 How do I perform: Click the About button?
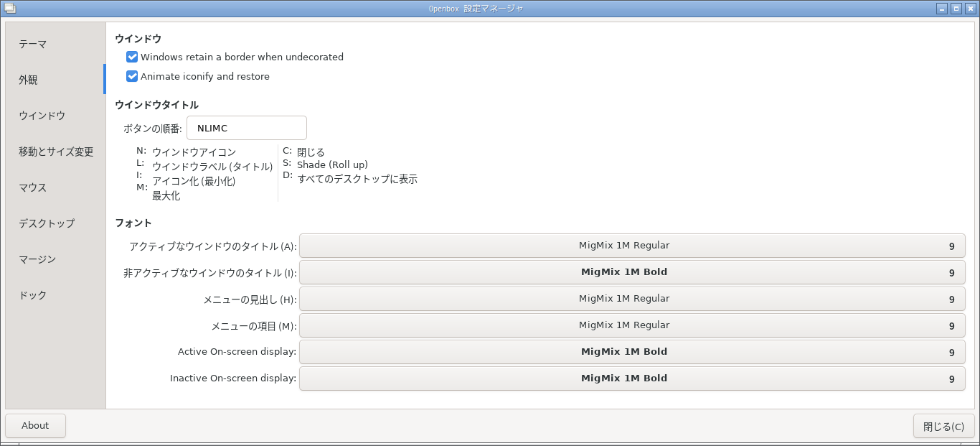(x=35, y=426)
